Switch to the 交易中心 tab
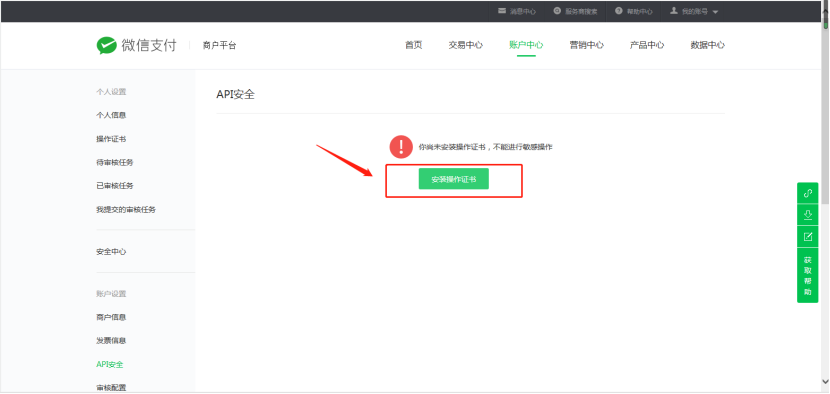Image resolution: width=830 pixels, height=394 pixels. click(466, 45)
